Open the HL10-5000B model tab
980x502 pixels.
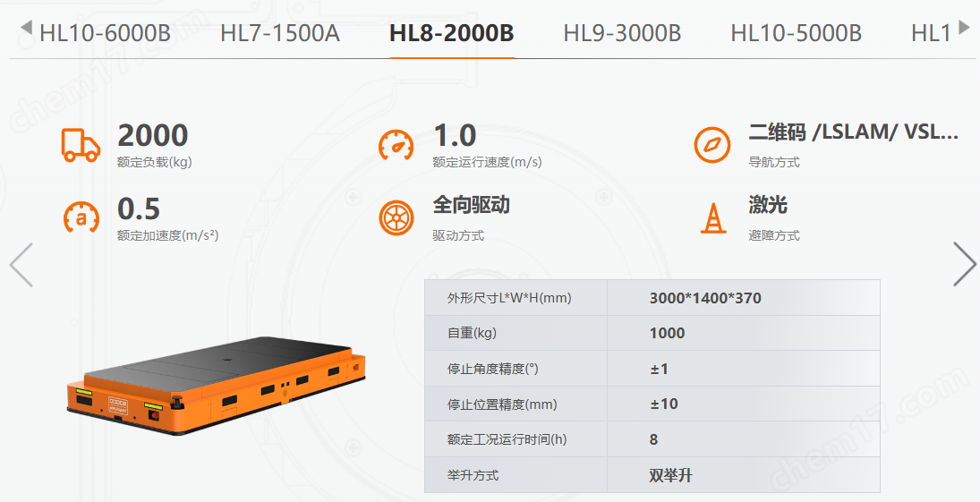click(x=797, y=32)
